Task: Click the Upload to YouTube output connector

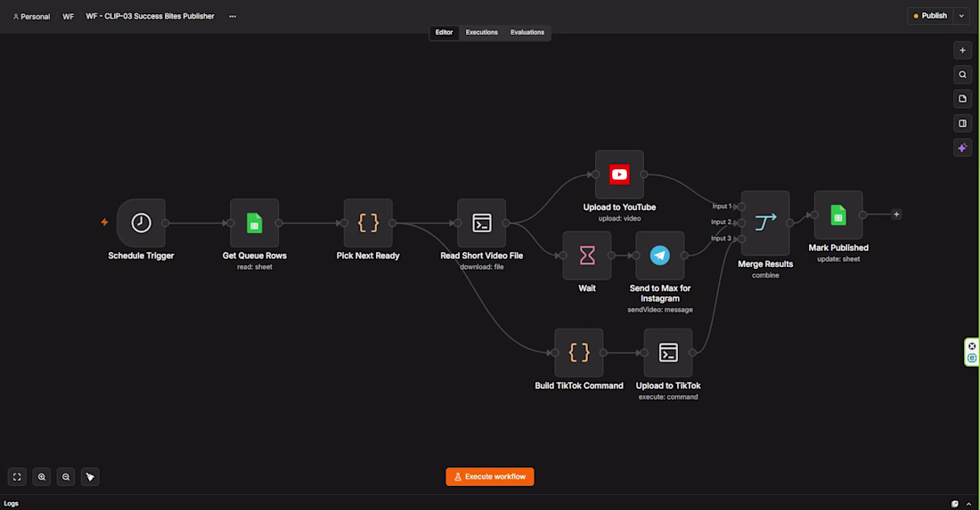Action: click(x=644, y=174)
